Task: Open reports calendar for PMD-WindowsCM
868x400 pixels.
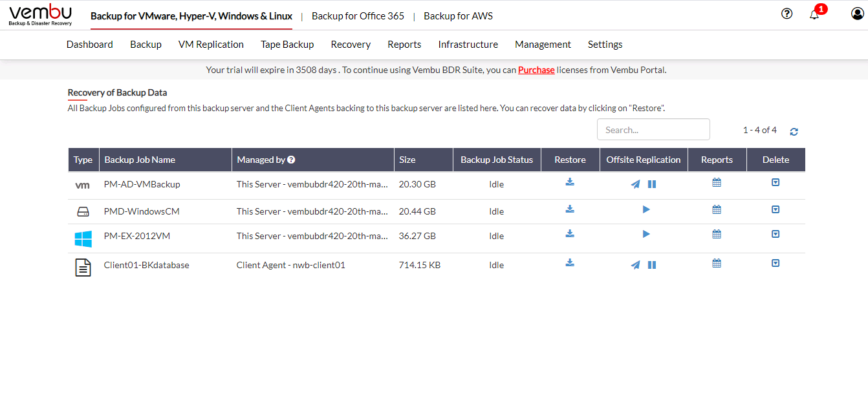Action: (717, 209)
